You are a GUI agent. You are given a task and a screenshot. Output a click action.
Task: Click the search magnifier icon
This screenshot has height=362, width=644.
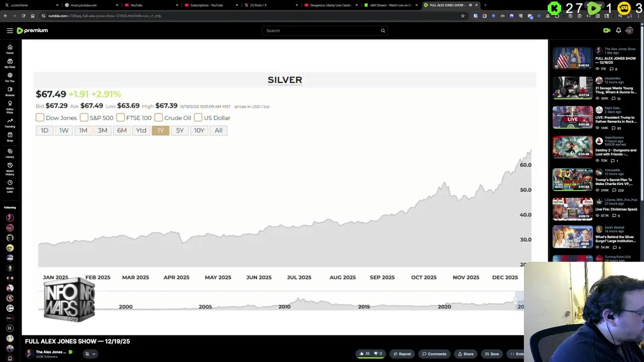(383, 31)
